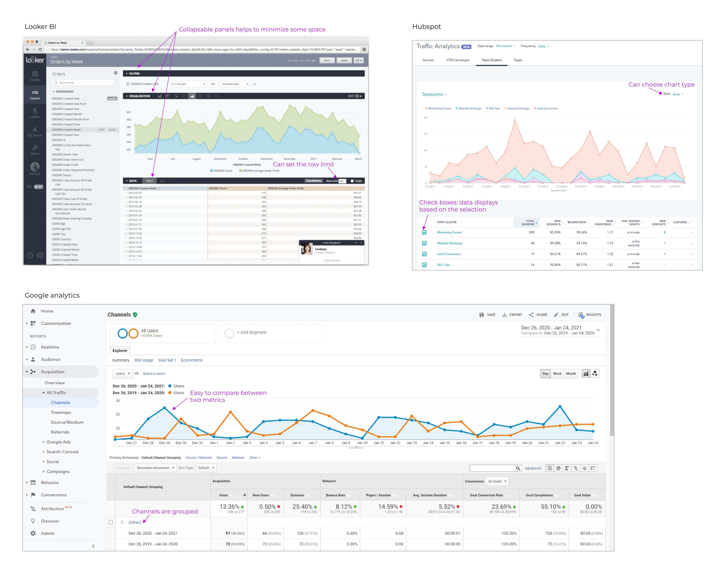Screen dimensions: 728x573
Task: Open the Frequency 'Daily' dropdown
Action: (544, 46)
